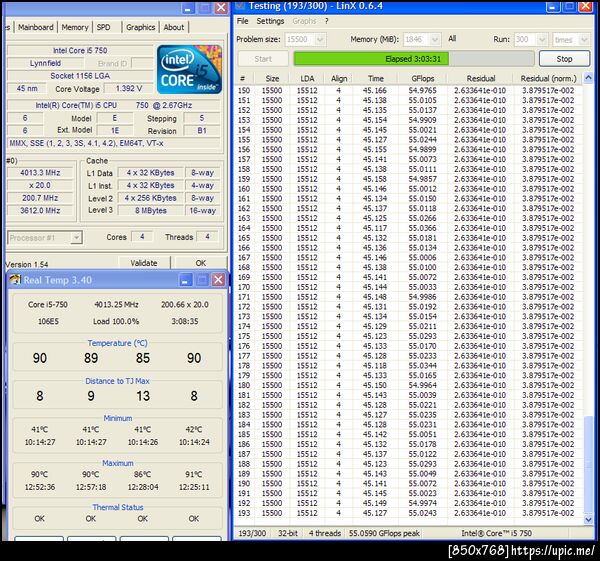Click the 32-bit status bar entry
This screenshot has width=600, height=561.
pos(287,533)
